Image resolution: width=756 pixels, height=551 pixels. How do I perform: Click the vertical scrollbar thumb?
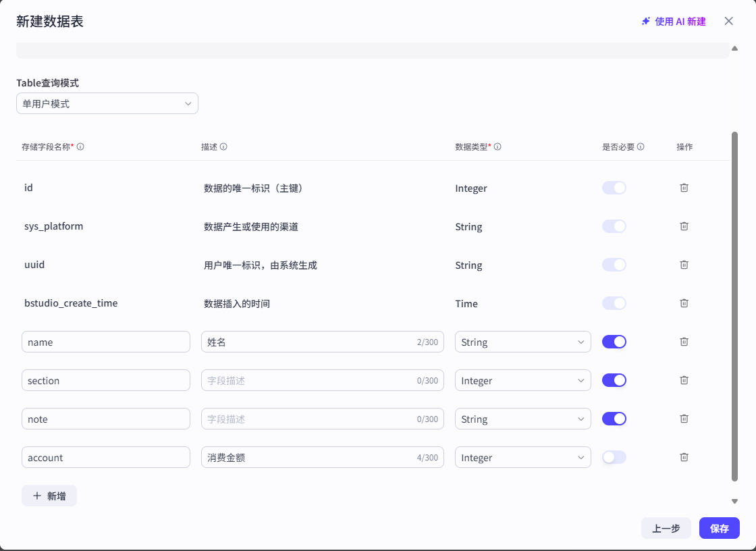click(x=734, y=307)
